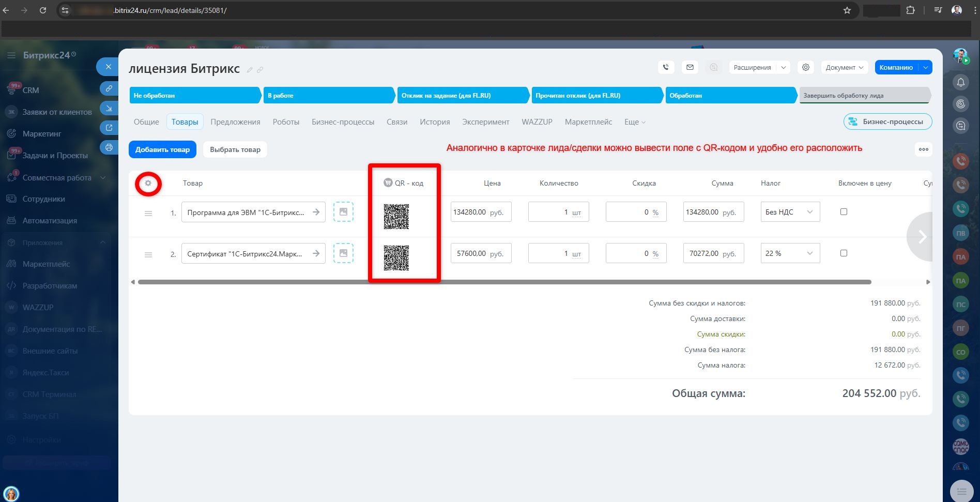Screen dimensions: 980x502
Task: Click the email envelope icon in header
Action: pyautogui.click(x=690, y=67)
